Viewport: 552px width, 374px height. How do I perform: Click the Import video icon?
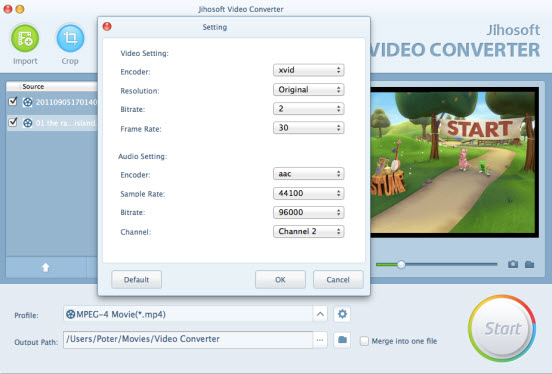click(25, 38)
